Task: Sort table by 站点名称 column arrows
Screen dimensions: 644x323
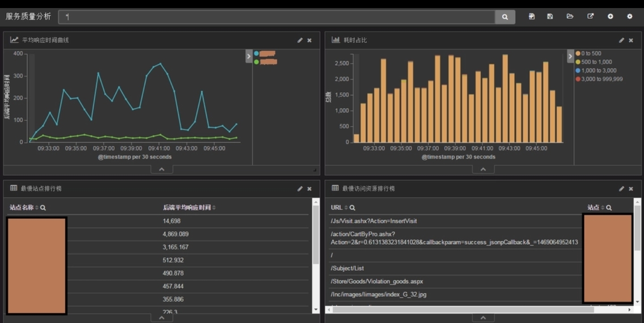Action: pyautogui.click(x=37, y=208)
